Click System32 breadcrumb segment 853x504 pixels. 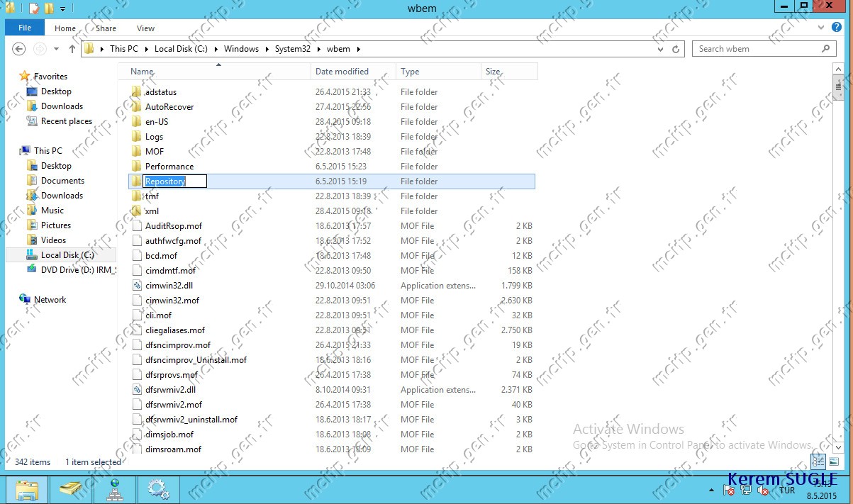pos(294,49)
